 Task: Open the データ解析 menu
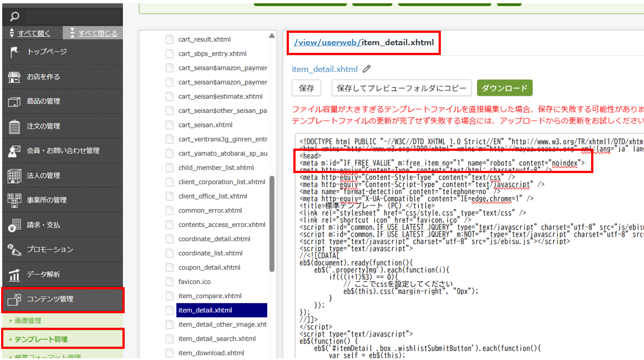[62, 274]
